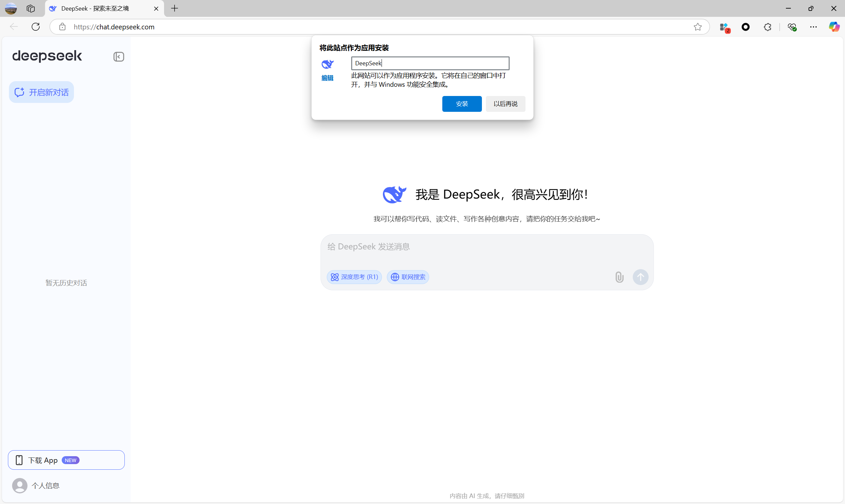Click the large whale logo beside greeting
Viewport: 845px width, 504px height.
pos(394,195)
